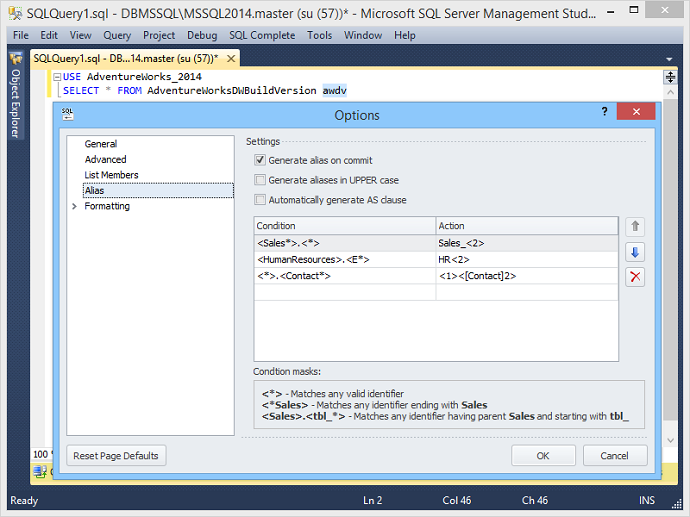Select Advanced options page

(106, 159)
